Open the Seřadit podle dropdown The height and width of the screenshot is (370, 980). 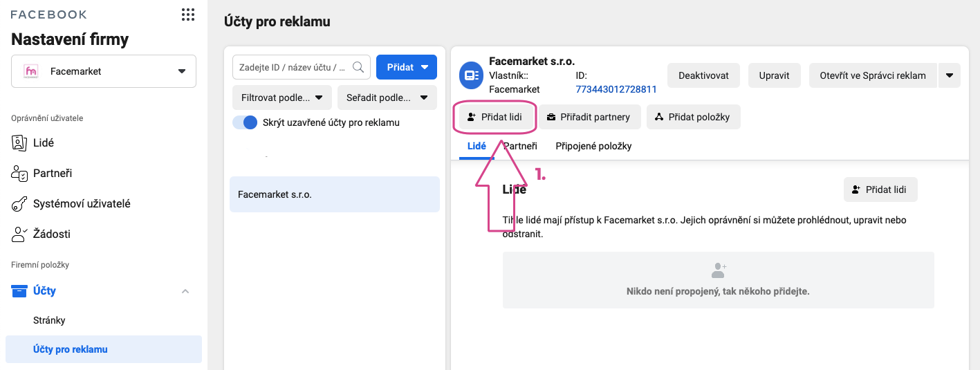(x=387, y=98)
